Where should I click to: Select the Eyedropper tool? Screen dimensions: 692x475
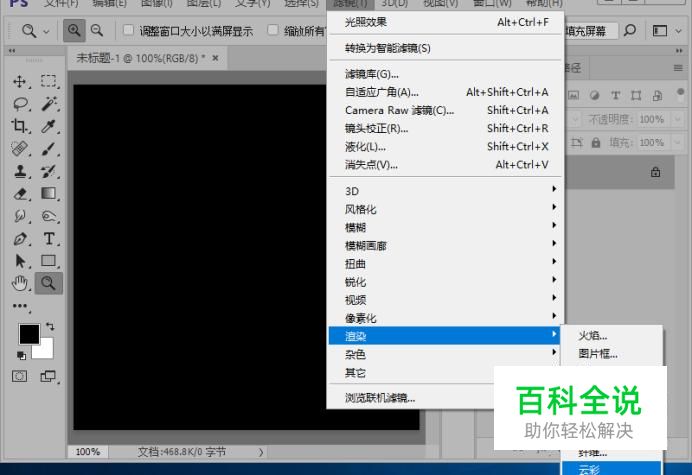tap(49, 126)
